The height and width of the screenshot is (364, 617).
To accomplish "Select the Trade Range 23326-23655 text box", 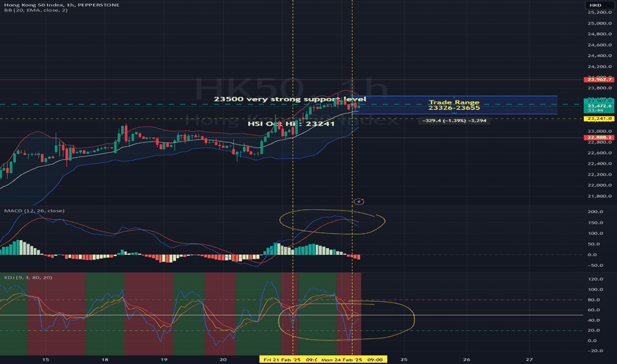I will click(454, 105).
